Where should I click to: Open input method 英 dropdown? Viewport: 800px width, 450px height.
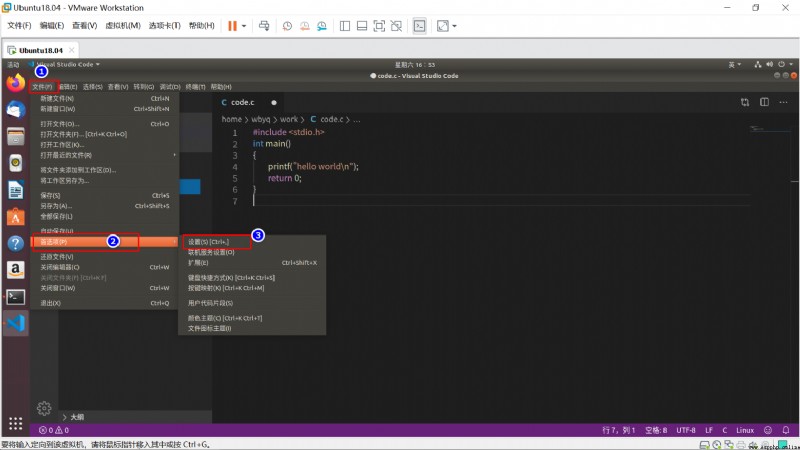(x=734, y=64)
